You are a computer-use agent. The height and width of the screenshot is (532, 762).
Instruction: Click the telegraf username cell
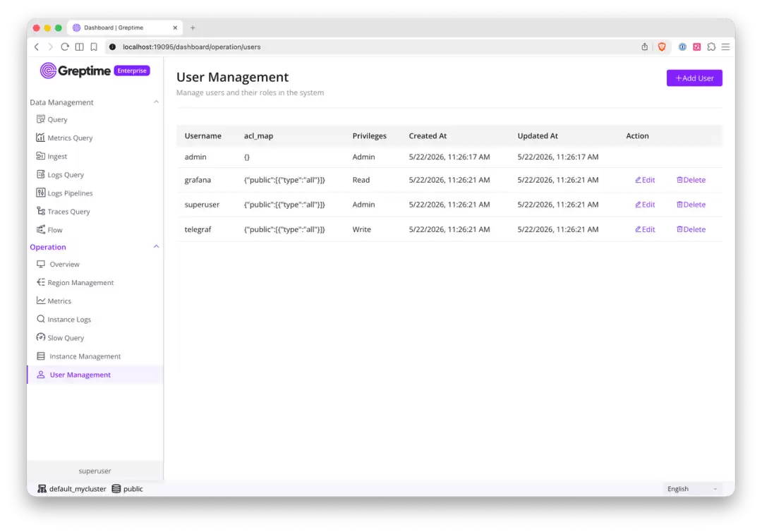(198, 229)
